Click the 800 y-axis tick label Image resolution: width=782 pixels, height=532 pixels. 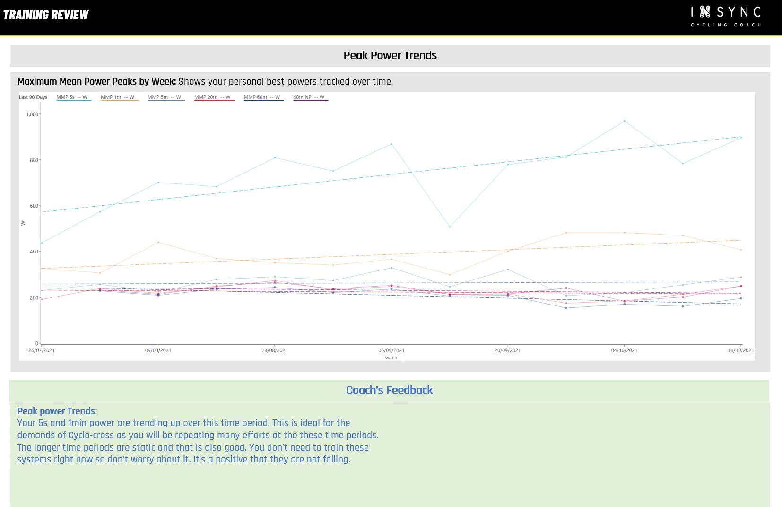[x=34, y=160]
